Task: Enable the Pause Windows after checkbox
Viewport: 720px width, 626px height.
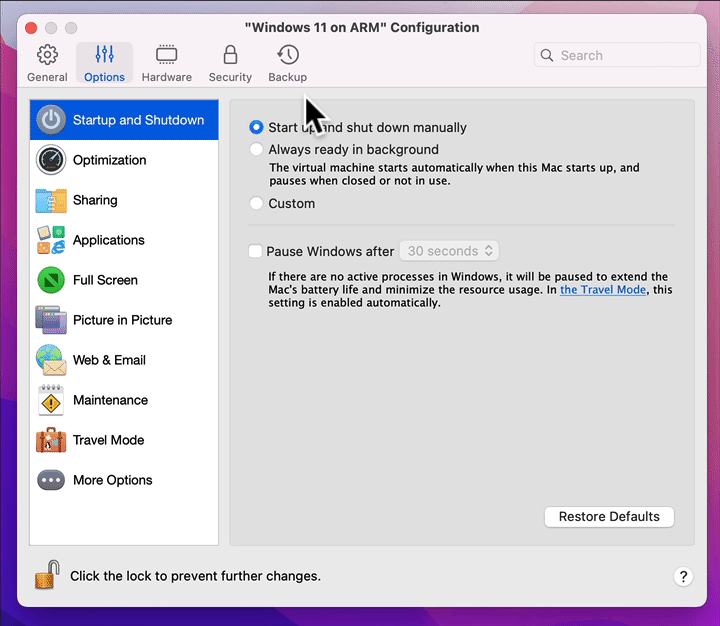Action: tap(255, 251)
